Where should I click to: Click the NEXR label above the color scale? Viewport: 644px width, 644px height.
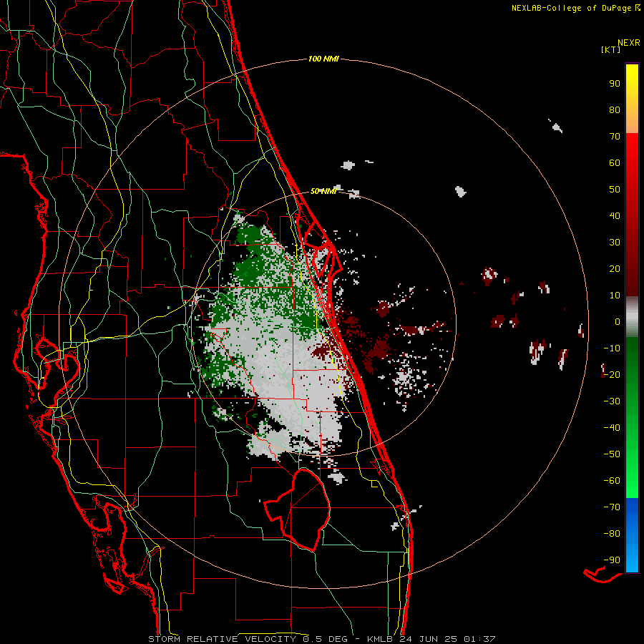pyautogui.click(x=629, y=43)
